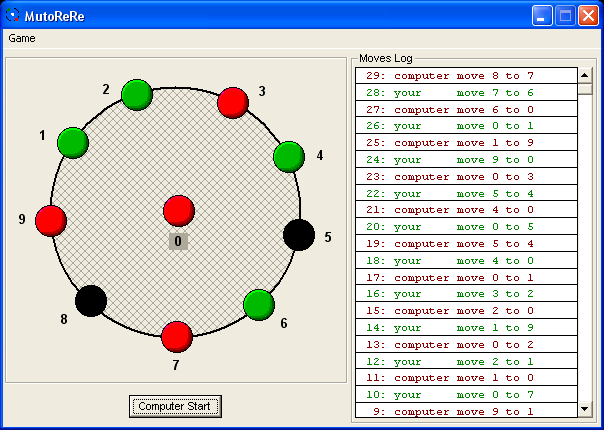The width and height of the screenshot is (604, 430).
Task: Click the red piece at position 3
Action: [x=233, y=102]
